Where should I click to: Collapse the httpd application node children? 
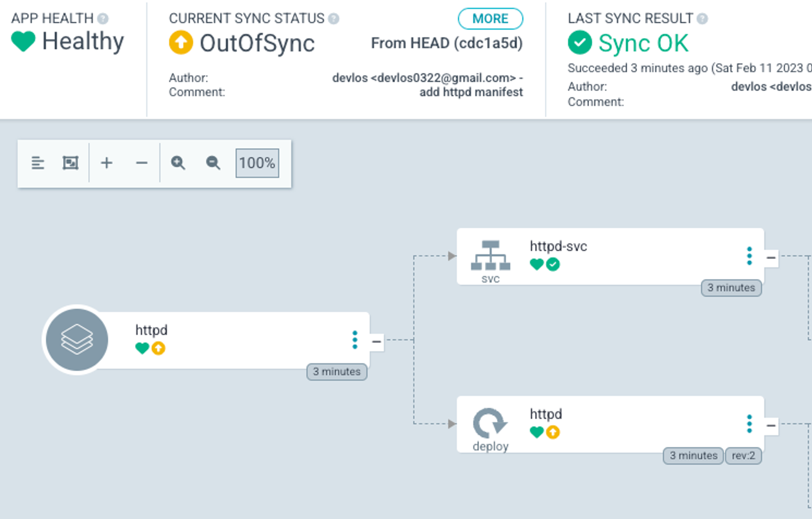[376, 342]
